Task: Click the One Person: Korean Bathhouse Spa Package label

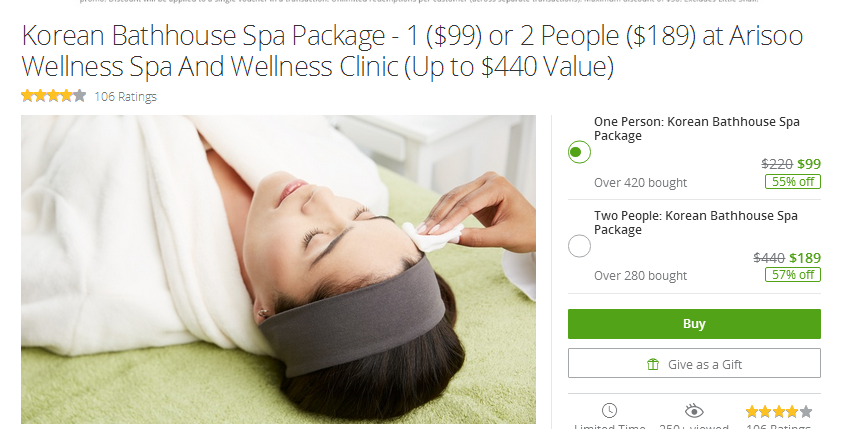Action: click(x=697, y=128)
